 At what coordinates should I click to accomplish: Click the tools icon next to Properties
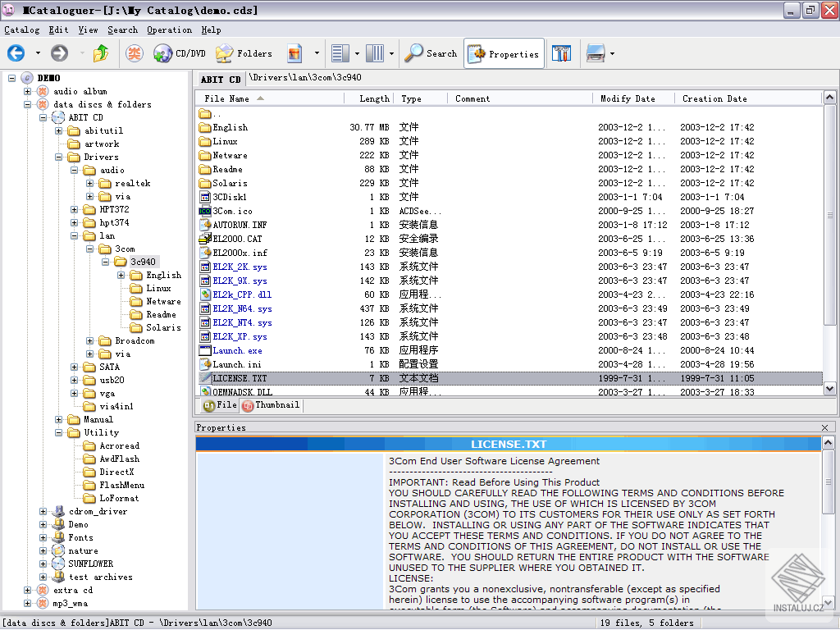(x=562, y=54)
